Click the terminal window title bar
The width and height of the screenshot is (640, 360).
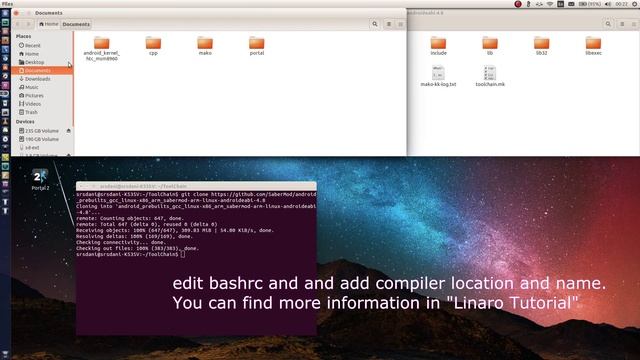[196, 186]
